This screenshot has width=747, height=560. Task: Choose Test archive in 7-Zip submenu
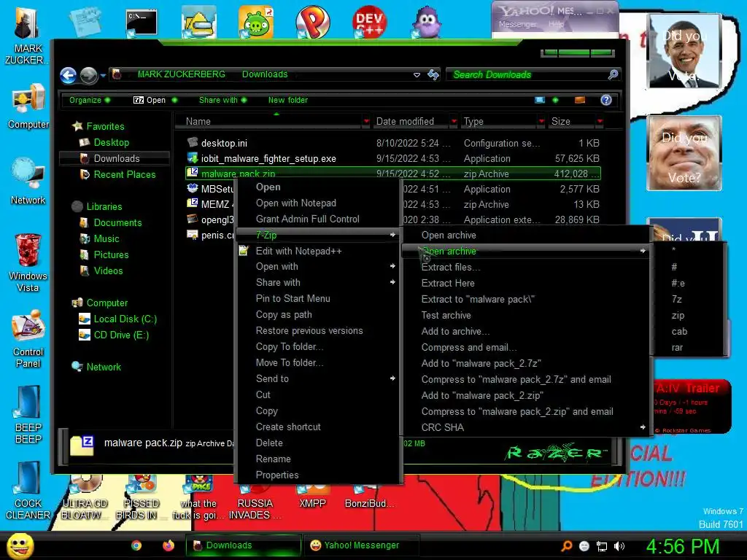tap(527, 315)
